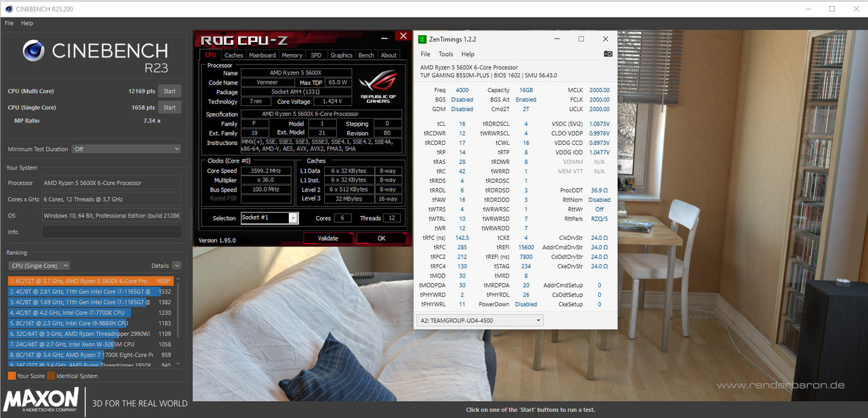Click the MAXON logo at bottom left
The width and height of the screenshot is (868, 418).
41,401
